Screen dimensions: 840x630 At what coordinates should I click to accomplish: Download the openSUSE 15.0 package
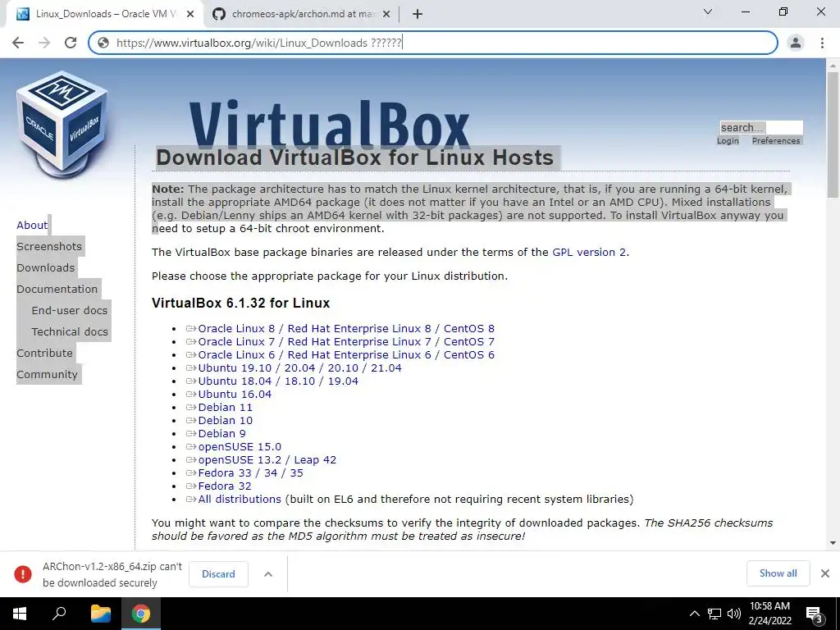[x=240, y=447]
